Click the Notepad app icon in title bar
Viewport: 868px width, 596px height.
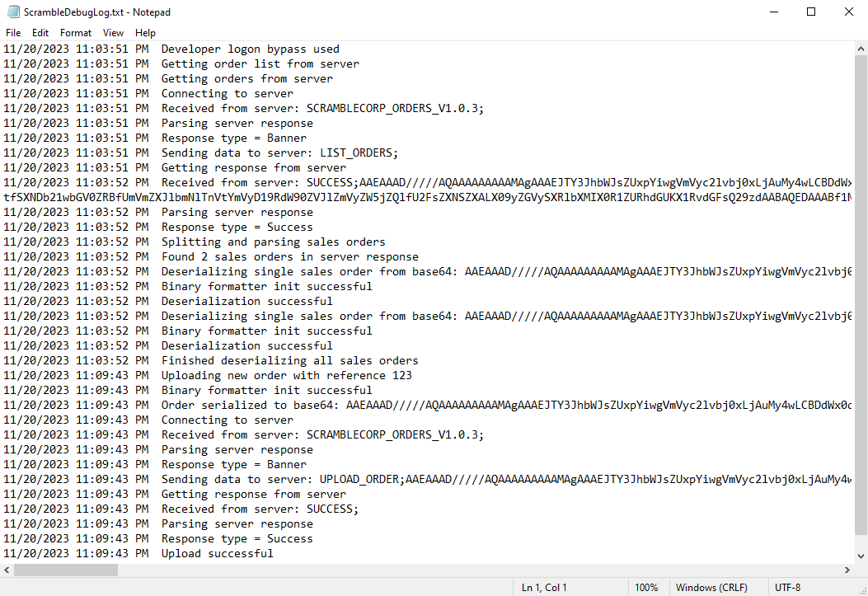12,12
